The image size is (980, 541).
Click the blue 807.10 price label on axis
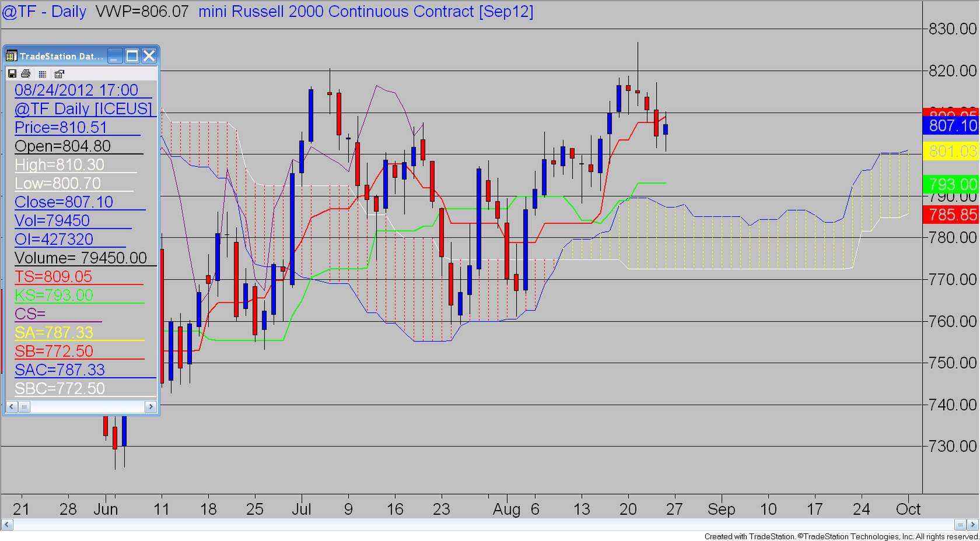tap(951, 125)
